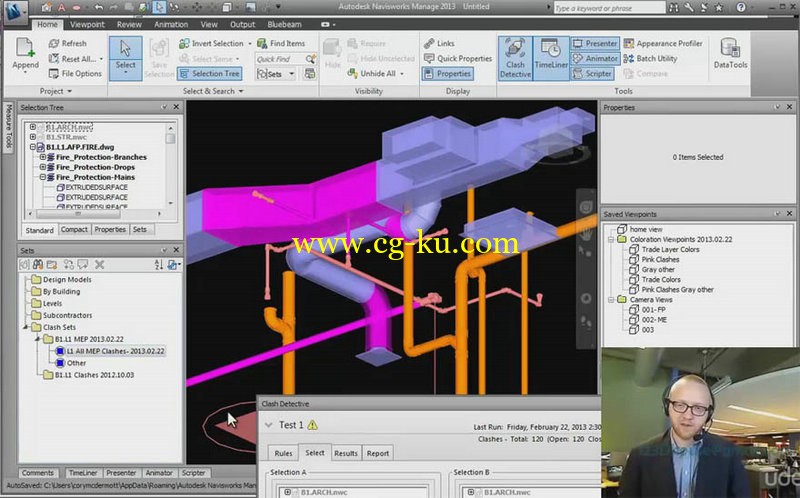The width and height of the screenshot is (800, 498).
Task: Click the Append file icon
Action: coord(25,48)
